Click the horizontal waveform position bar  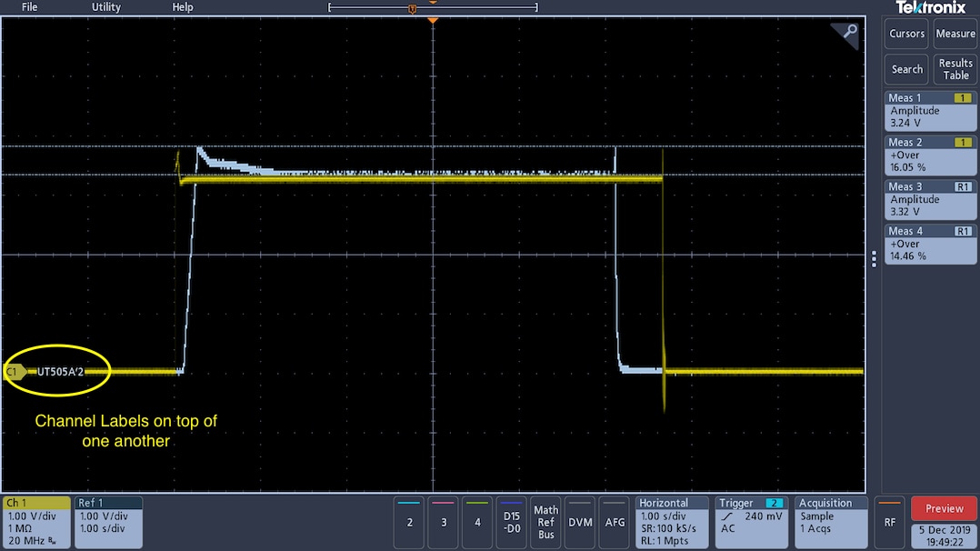433,7
